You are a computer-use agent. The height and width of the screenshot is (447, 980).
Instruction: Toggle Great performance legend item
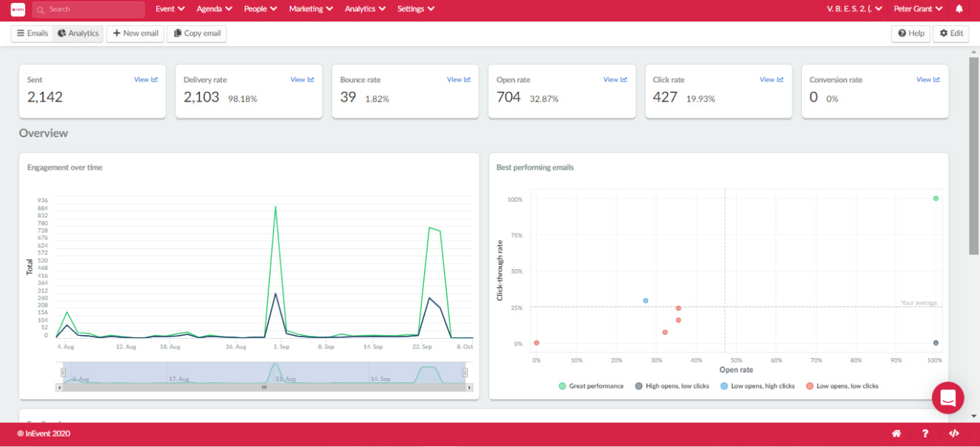click(592, 386)
